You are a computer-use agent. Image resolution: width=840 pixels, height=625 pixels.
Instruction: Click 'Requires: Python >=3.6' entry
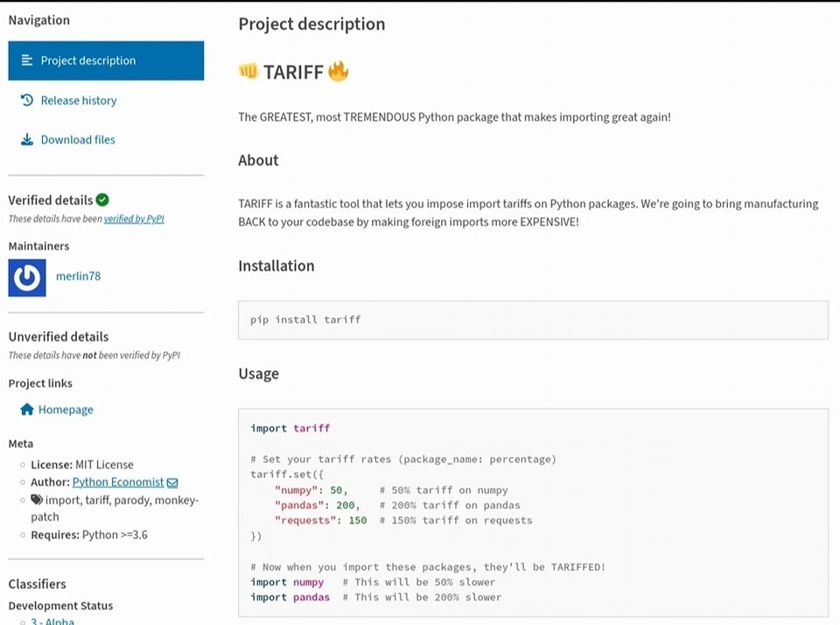point(89,535)
